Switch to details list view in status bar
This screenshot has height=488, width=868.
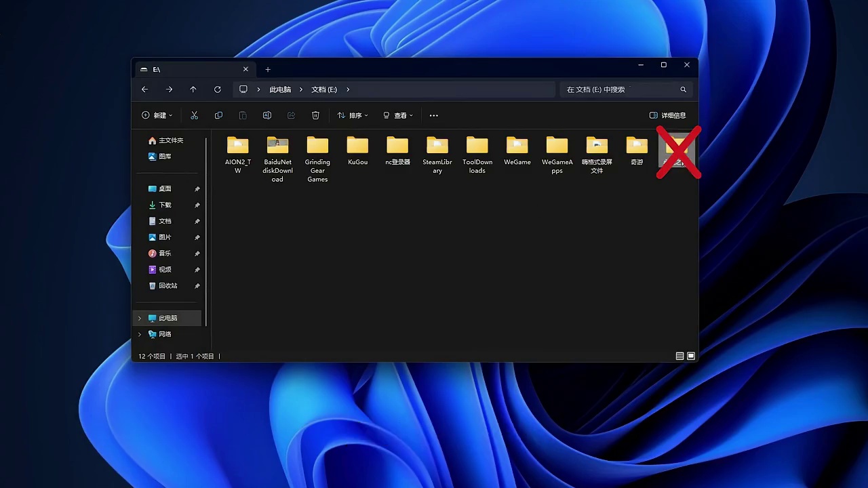pyautogui.click(x=679, y=356)
